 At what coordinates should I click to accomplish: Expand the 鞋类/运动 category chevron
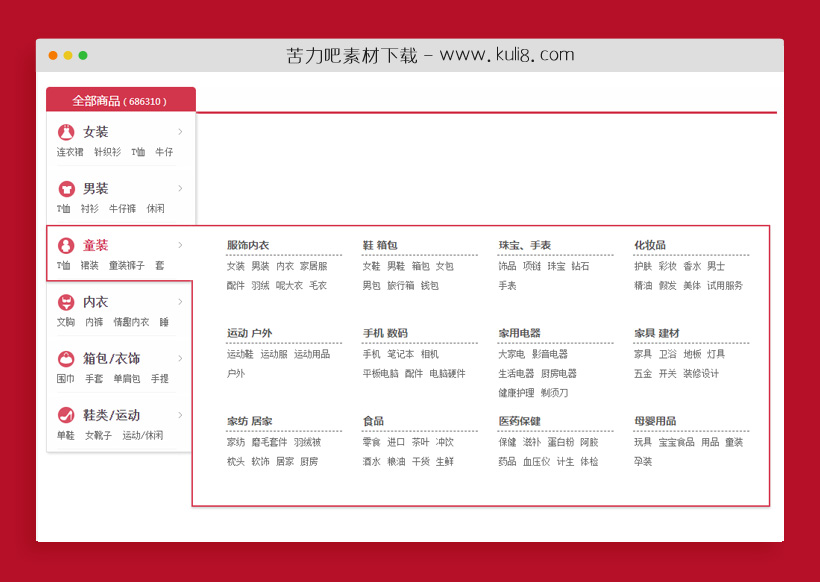[x=180, y=415]
